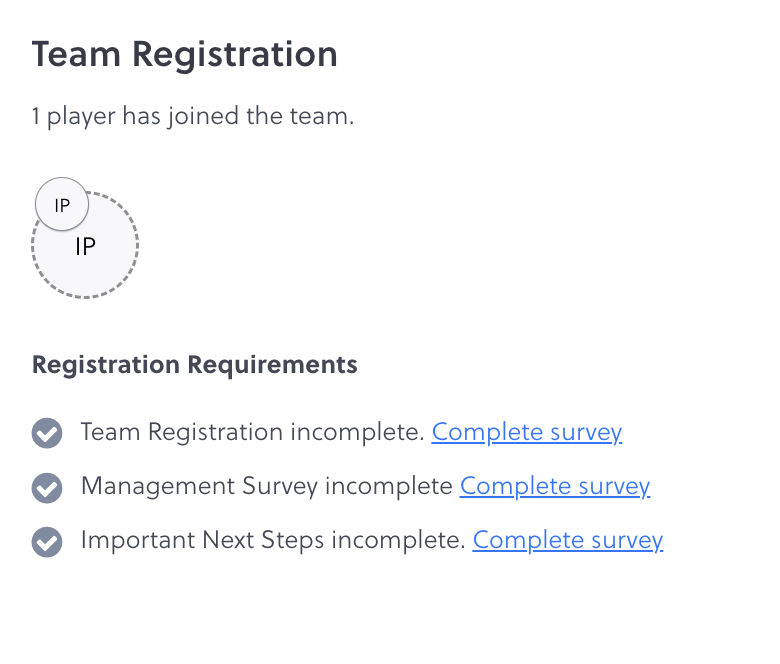780x664 pixels.
Task: Click the word 'player' in the joined message
Action: [82, 117]
